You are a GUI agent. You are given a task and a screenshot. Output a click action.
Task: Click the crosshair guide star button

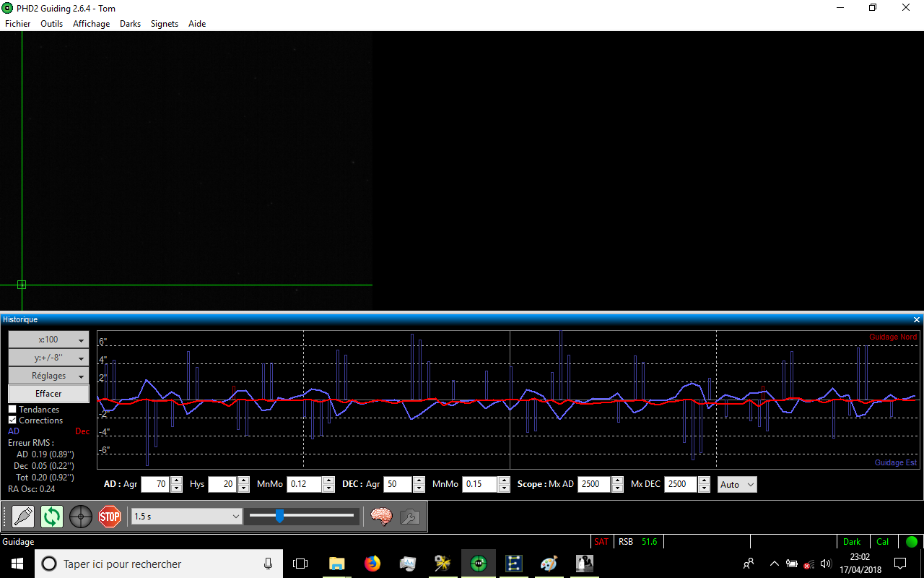(81, 517)
